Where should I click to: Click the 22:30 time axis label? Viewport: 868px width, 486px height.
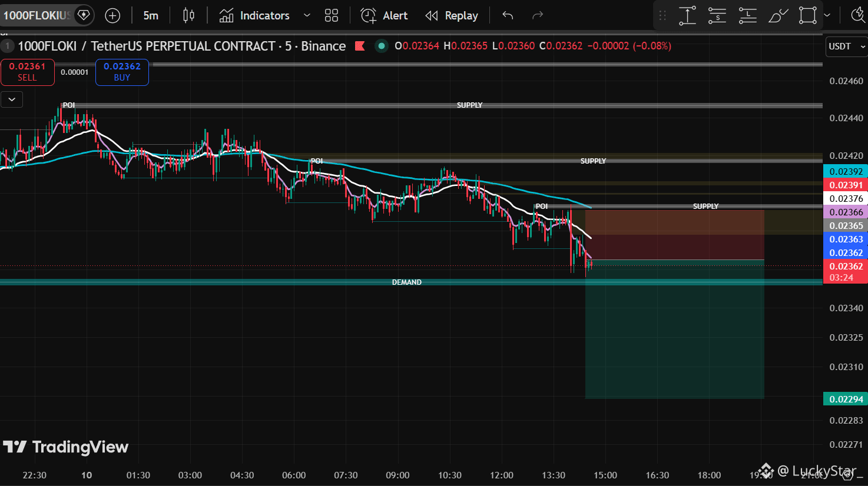[34, 475]
